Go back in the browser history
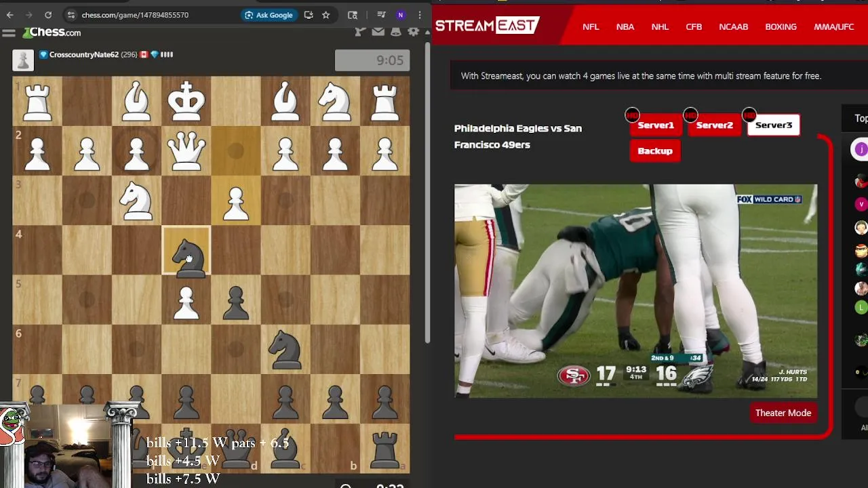Image resolution: width=868 pixels, height=488 pixels. (10, 15)
